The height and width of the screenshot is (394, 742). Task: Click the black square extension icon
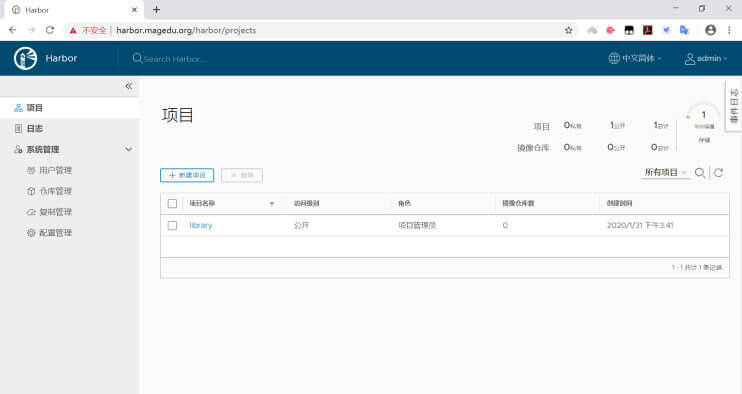(629, 30)
